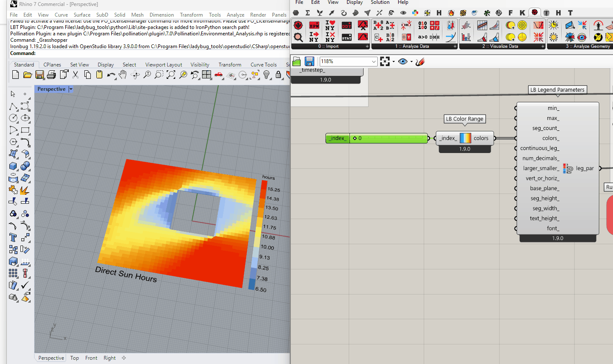Click the Zoom Extents toolbar icon
613x364 pixels.
pos(171,75)
